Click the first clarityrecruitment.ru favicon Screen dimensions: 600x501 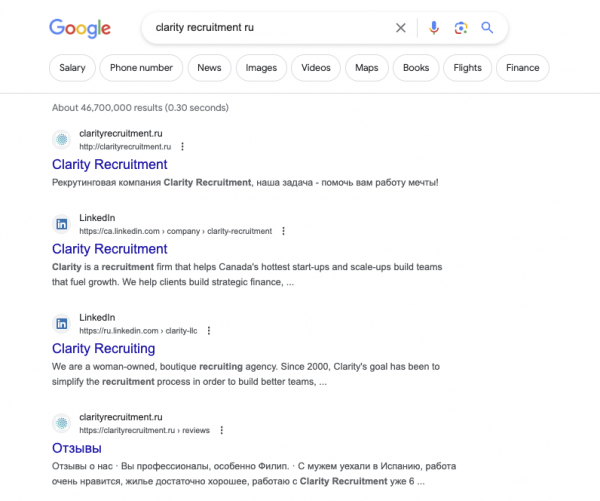click(61, 139)
